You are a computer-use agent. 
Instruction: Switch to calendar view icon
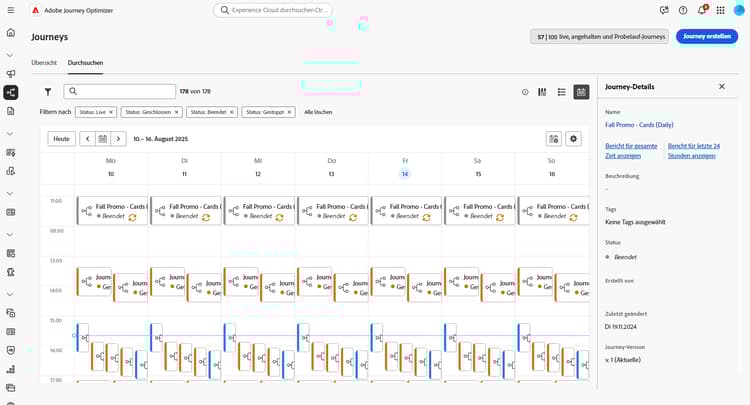pyautogui.click(x=581, y=92)
